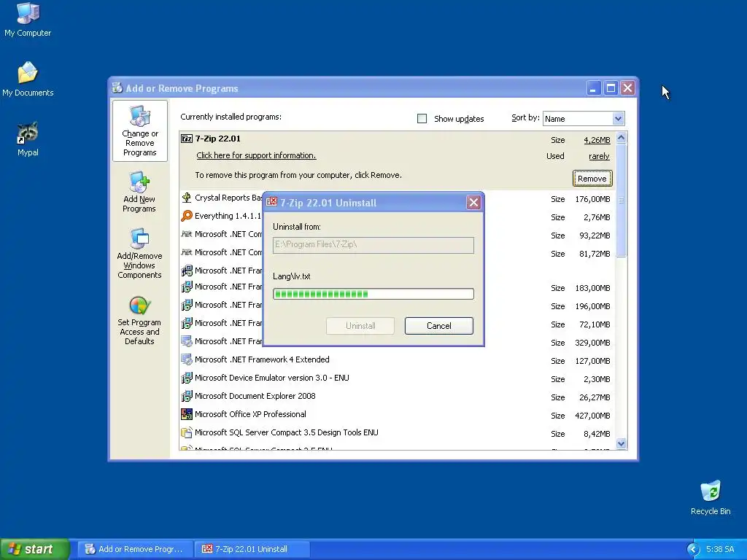
Task: Click Microsoft Device Emulator version 3.0 icon
Action: click(x=187, y=378)
